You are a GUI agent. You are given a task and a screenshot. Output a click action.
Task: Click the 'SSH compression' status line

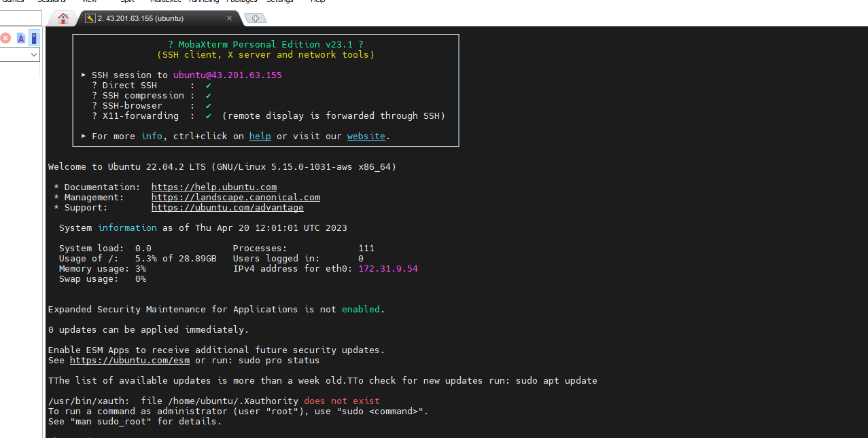pos(152,95)
